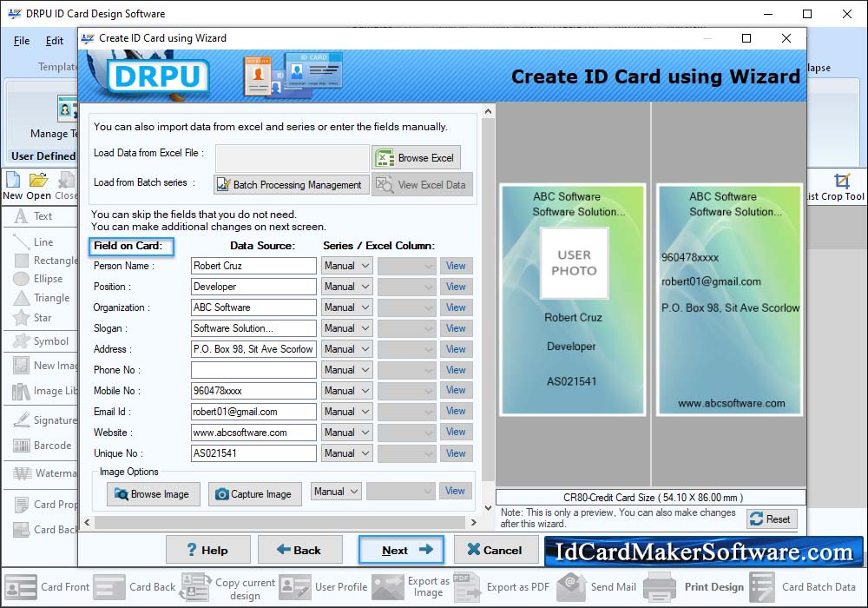Click the Card Front icon
Viewport: 868px width, 608px height.
click(x=21, y=587)
